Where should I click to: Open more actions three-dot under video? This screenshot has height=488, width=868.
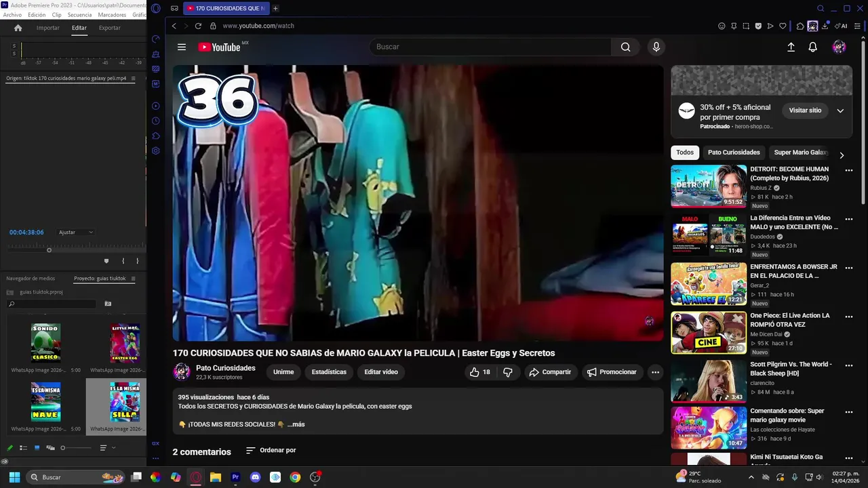[655, 372]
